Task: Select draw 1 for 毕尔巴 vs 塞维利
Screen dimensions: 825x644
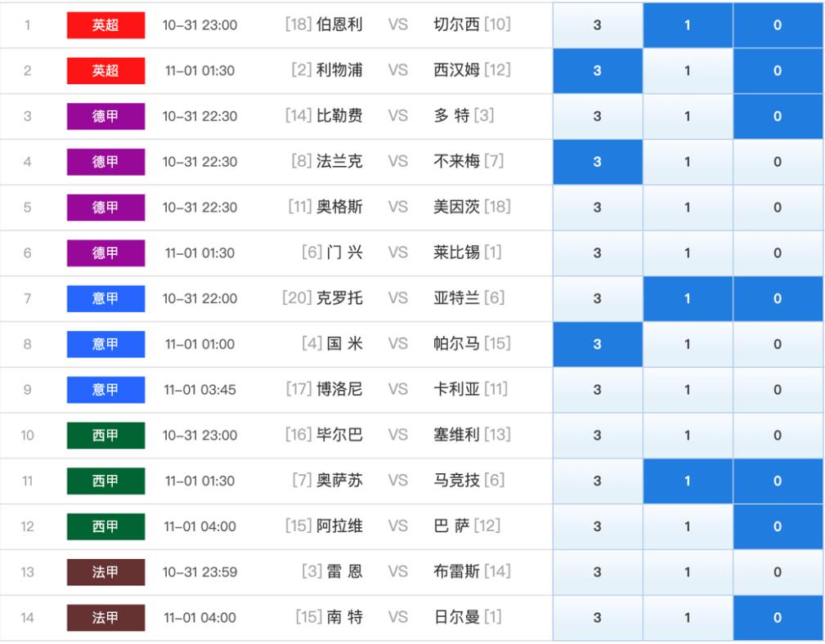Action: (x=688, y=436)
